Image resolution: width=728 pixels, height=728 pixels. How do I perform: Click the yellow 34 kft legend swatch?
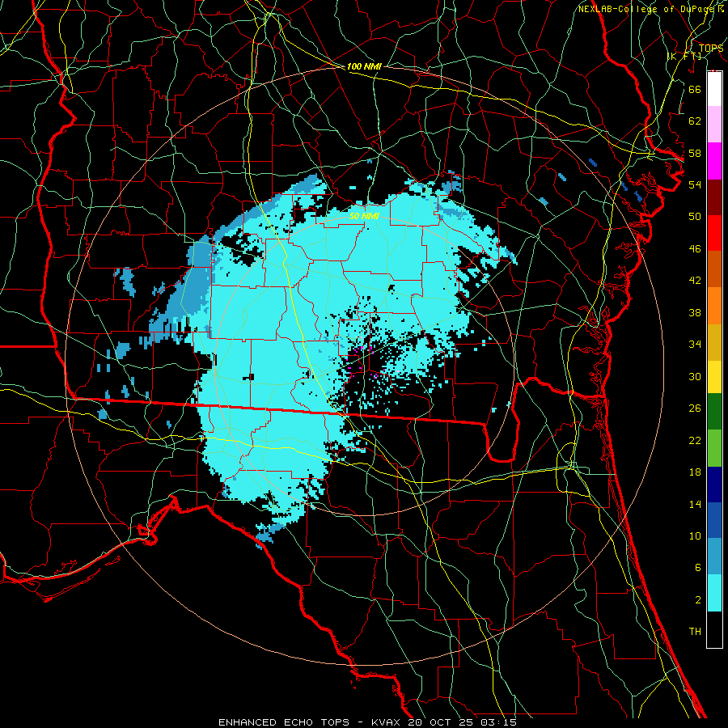(x=714, y=376)
